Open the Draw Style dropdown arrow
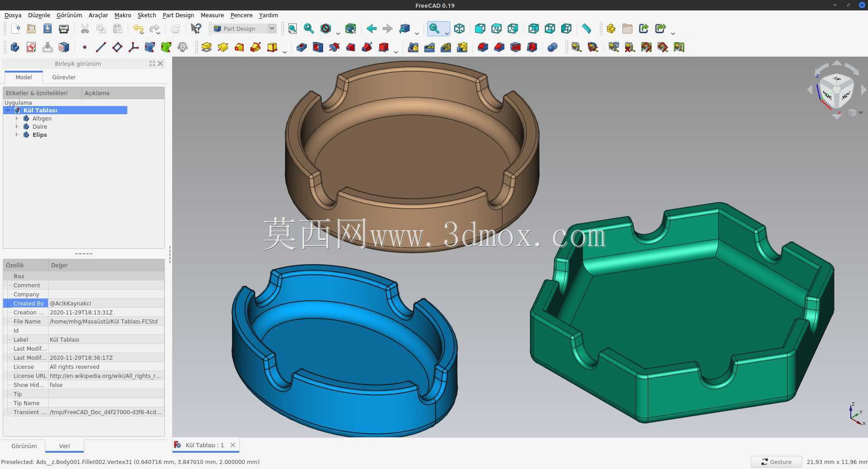868x469 pixels. pos(338,33)
